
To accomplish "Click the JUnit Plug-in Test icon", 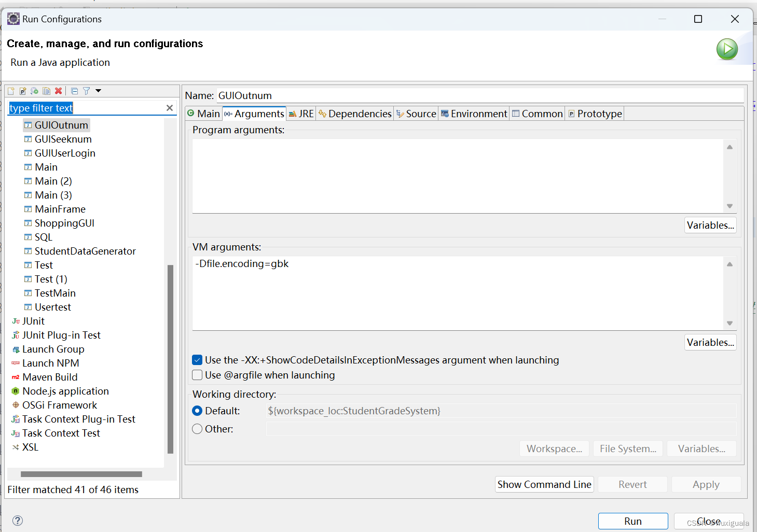I will [16, 335].
